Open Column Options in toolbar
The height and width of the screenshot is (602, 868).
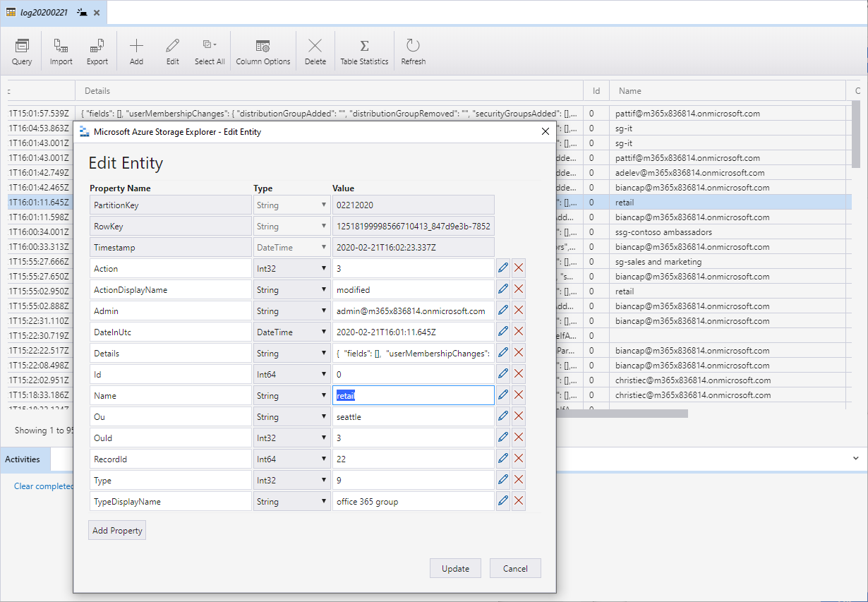pos(263,52)
